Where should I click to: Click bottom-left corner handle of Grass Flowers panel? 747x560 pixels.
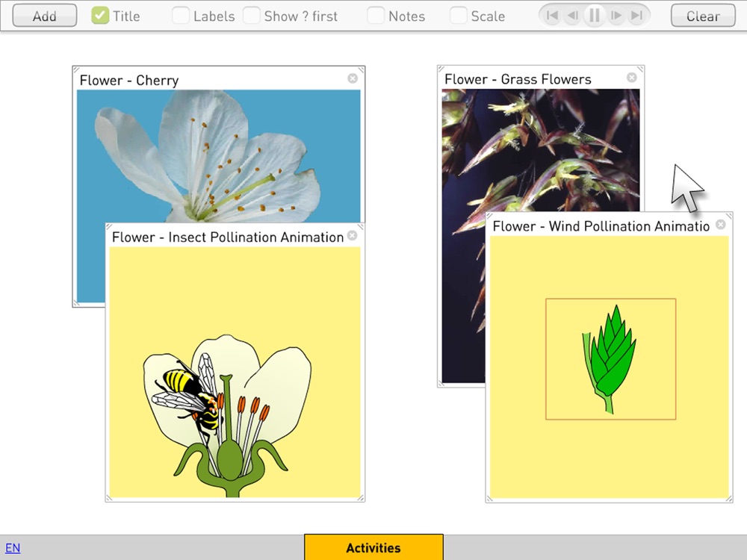coord(441,383)
